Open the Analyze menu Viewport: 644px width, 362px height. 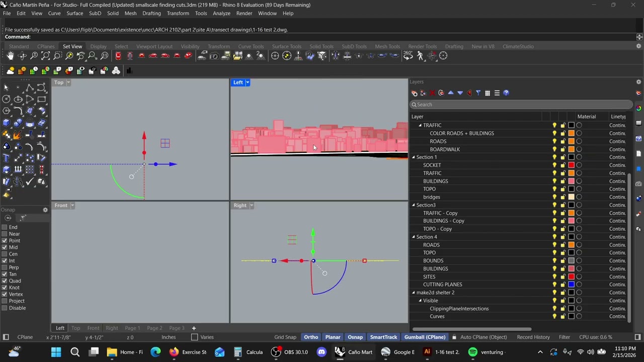click(x=221, y=13)
